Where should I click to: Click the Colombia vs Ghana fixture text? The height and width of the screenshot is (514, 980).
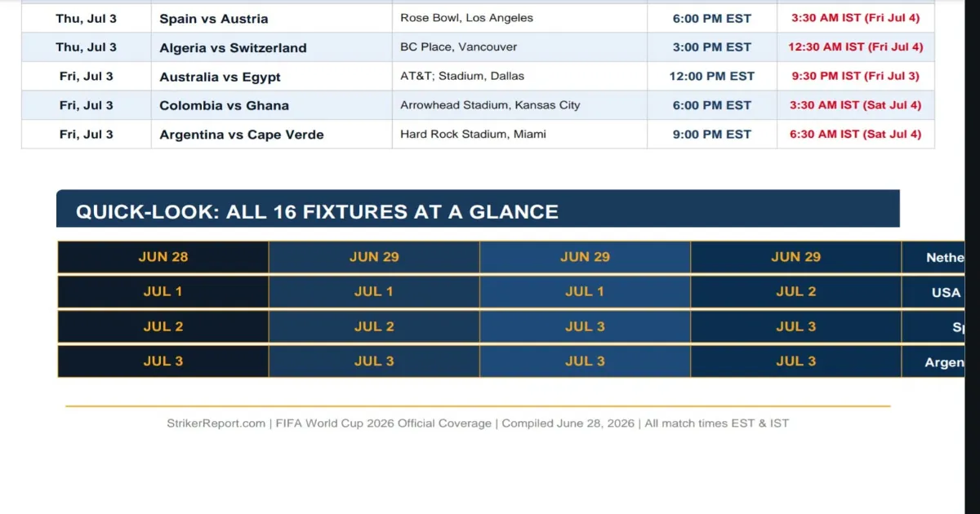(x=224, y=105)
